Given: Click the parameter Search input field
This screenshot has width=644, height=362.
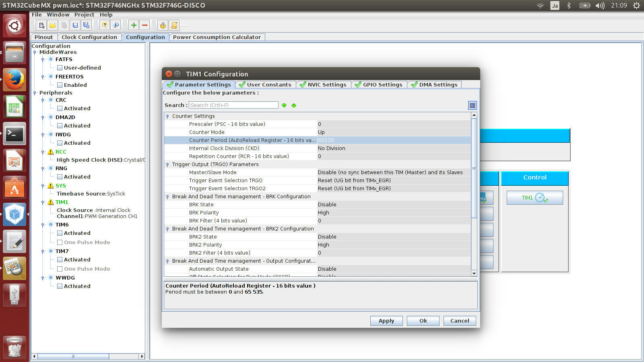Looking at the screenshot, I should (233, 105).
